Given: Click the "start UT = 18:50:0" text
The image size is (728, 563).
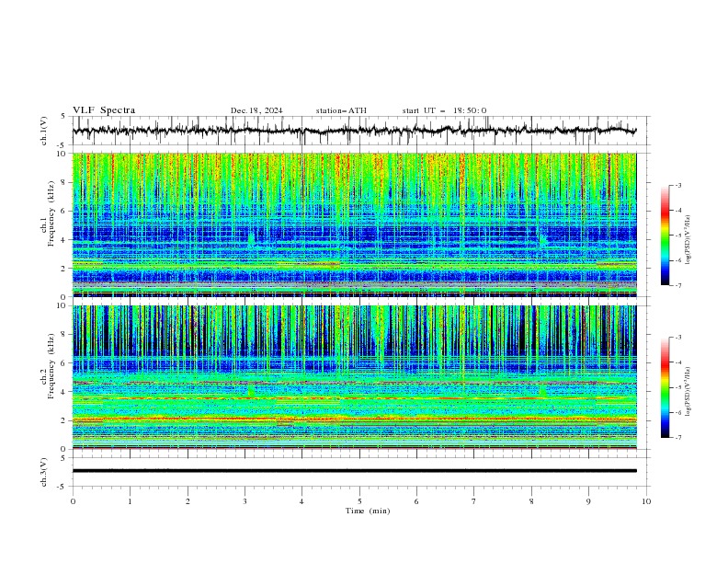Looking at the screenshot, I should [444, 110].
